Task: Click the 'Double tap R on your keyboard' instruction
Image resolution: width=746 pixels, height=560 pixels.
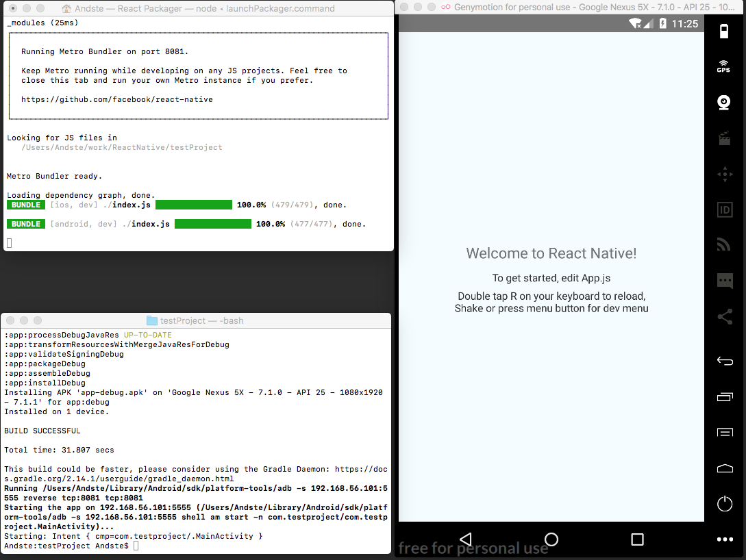Action: click(x=551, y=296)
